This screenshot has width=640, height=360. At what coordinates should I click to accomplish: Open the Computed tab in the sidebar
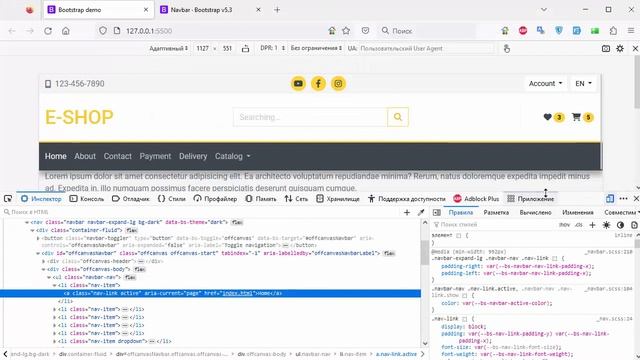coord(535,212)
